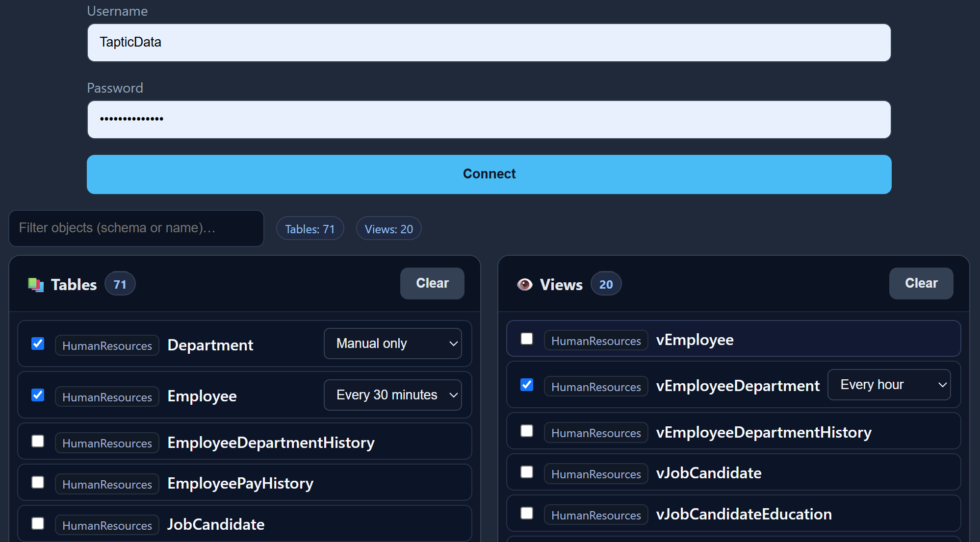The height and width of the screenshot is (542, 980).
Task: Focus the Username input field
Action: 489,43
